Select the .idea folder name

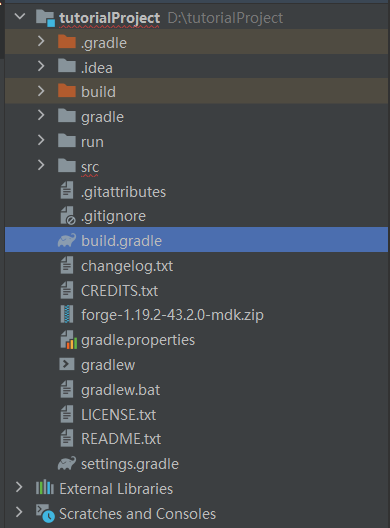[97, 68]
